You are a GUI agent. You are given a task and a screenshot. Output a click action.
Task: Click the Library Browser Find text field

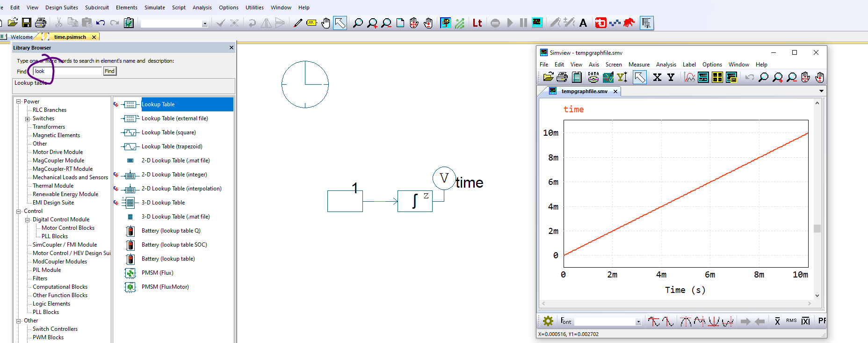(x=67, y=71)
